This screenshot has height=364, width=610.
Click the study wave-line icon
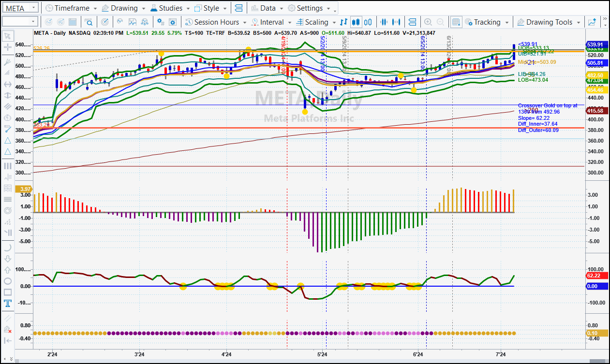(x=120, y=22)
